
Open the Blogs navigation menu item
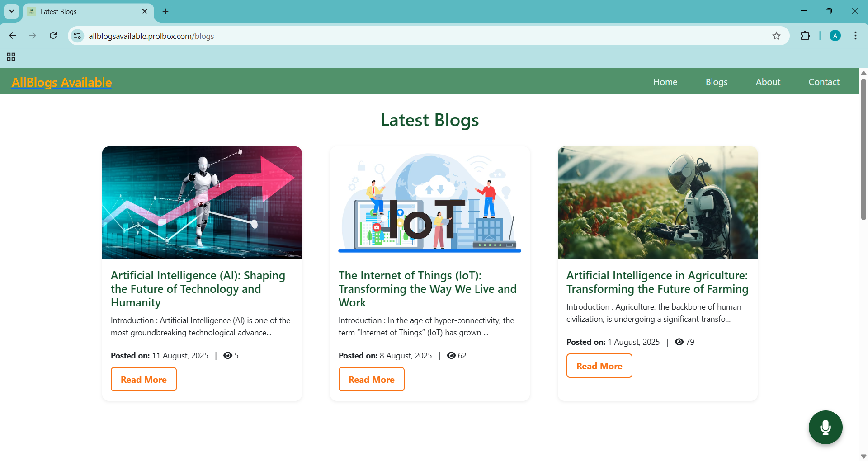(716, 82)
